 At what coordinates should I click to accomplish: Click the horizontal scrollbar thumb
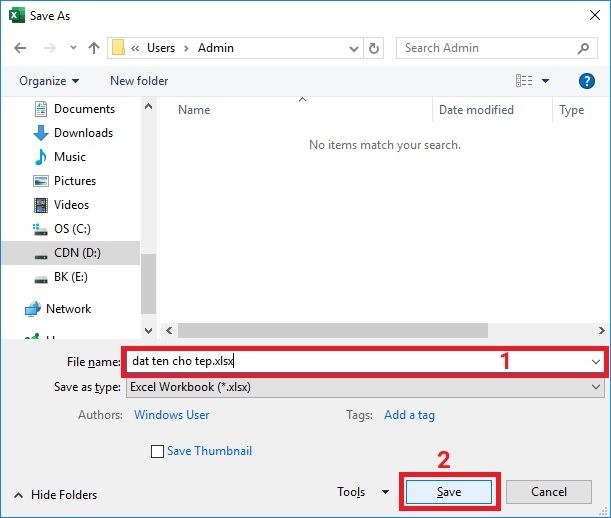coord(333,331)
